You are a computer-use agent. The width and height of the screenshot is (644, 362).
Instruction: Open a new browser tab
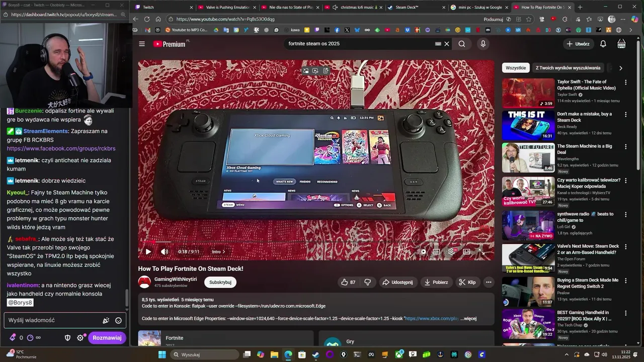pos(580,7)
